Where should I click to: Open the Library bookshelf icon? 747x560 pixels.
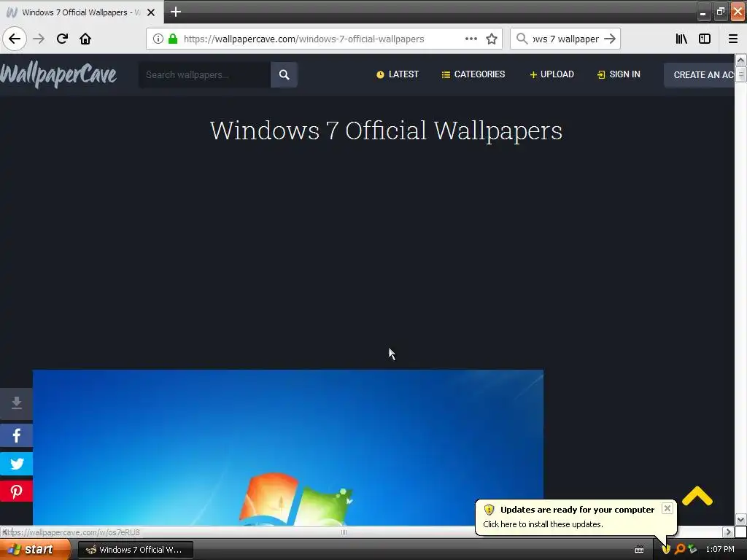coord(681,39)
